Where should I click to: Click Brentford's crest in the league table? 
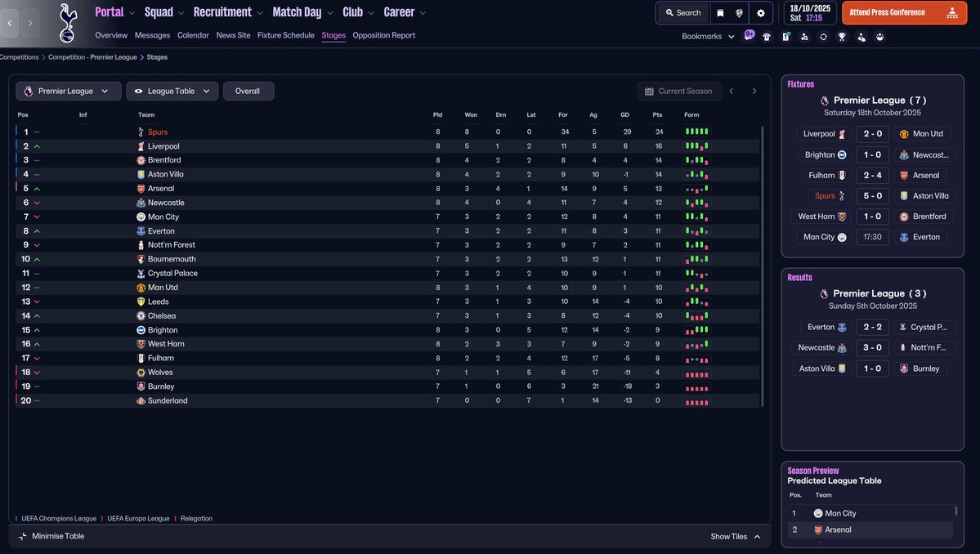tap(141, 160)
